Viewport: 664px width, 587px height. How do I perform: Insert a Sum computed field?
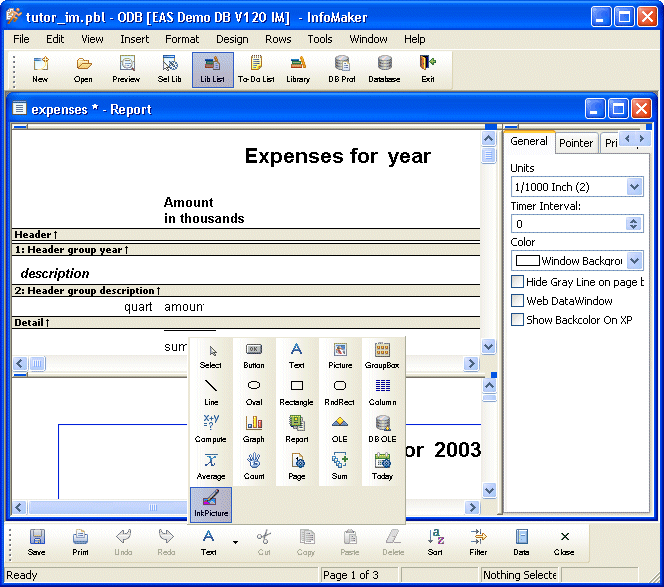(x=340, y=467)
